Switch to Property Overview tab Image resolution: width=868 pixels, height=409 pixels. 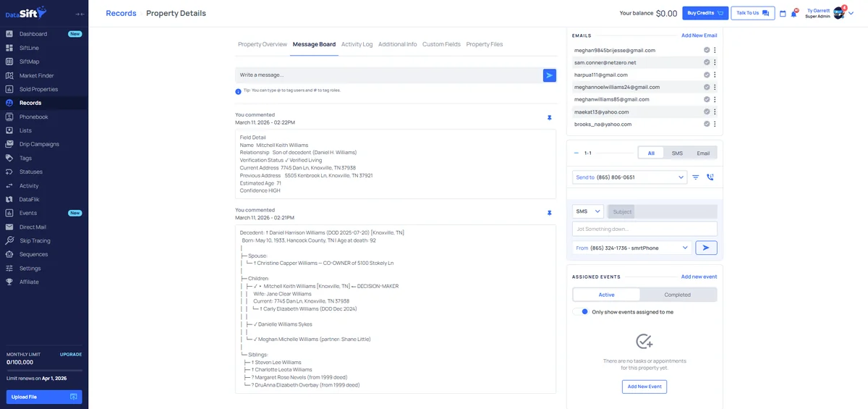pyautogui.click(x=263, y=44)
